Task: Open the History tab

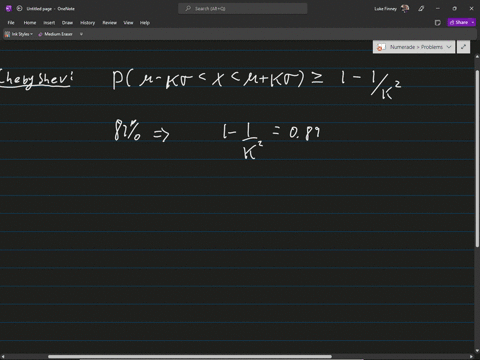Action: coord(88,23)
